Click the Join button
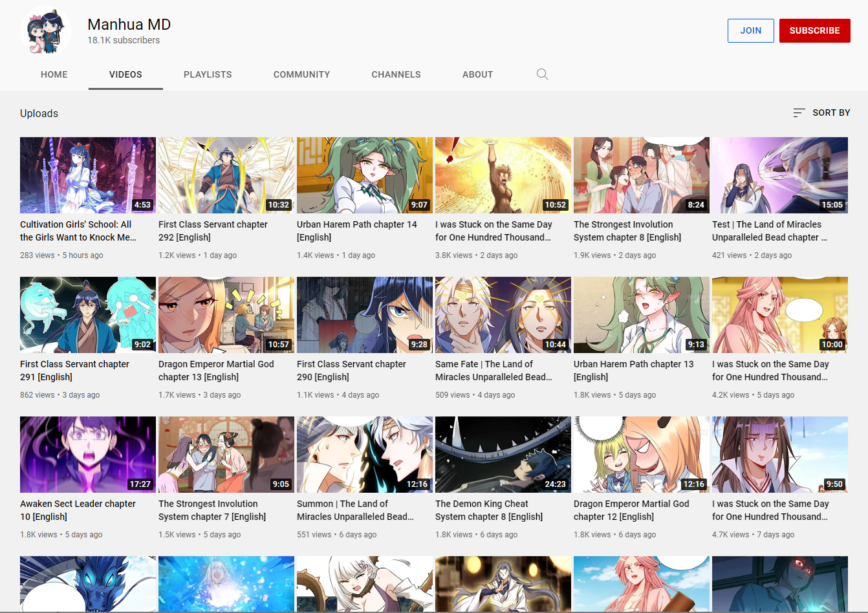Image resolution: width=868 pixels, height=613 pixels. [750, 30]
